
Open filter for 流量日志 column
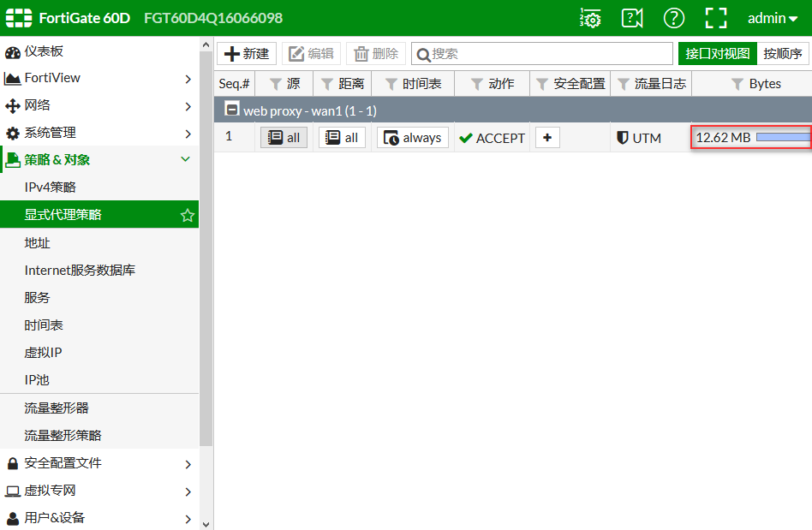click(x=624, y=85)
